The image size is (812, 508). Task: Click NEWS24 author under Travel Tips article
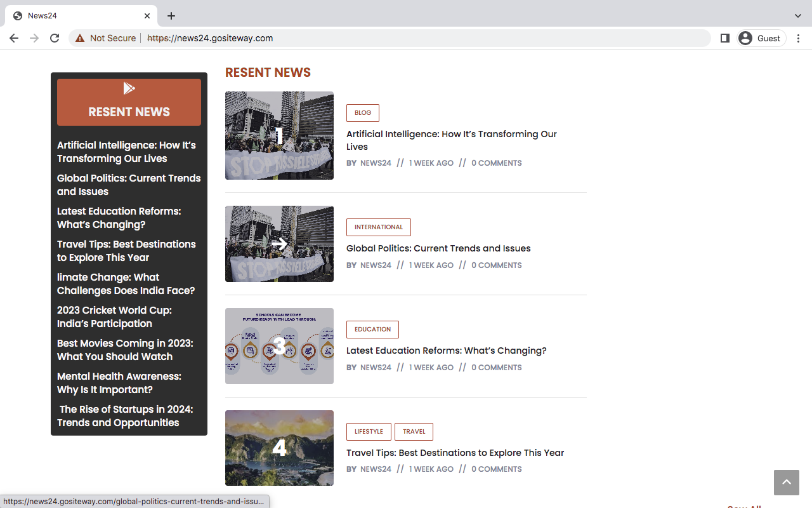(x=376, y=469)
